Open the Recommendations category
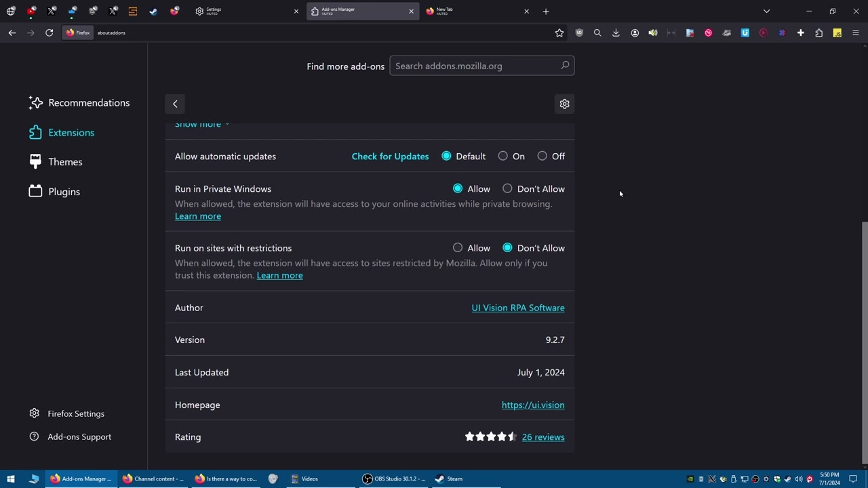 (79, 103)
